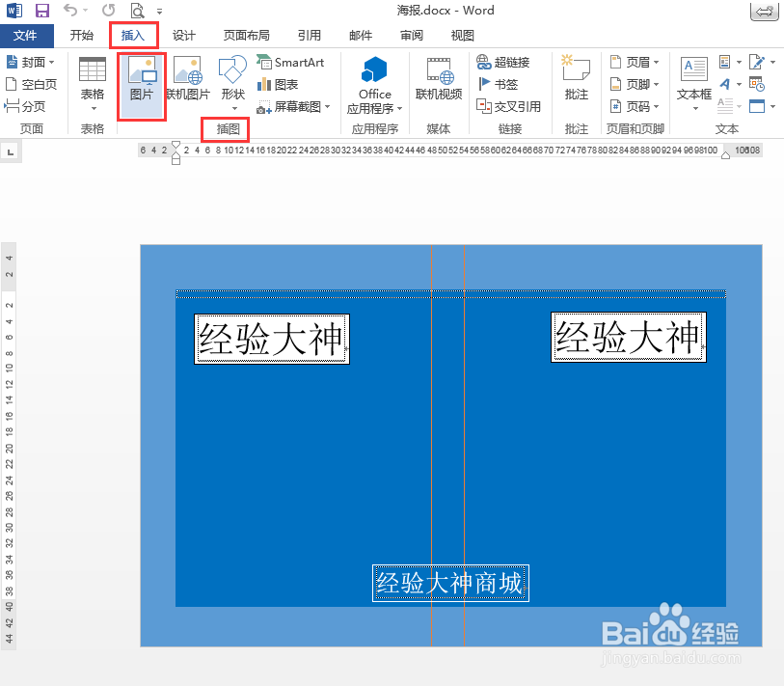Insert 联机图片 (Online Pictures)

point(188,79)
